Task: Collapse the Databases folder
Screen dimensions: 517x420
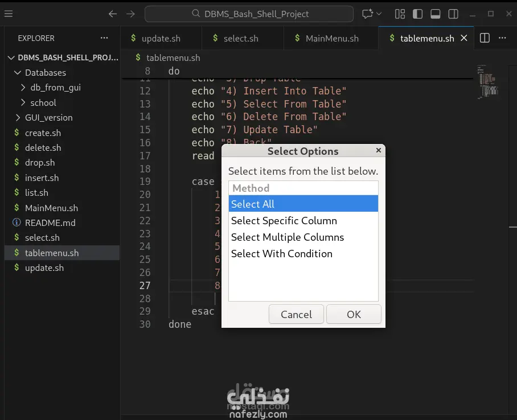Action: tap(45, 73)
